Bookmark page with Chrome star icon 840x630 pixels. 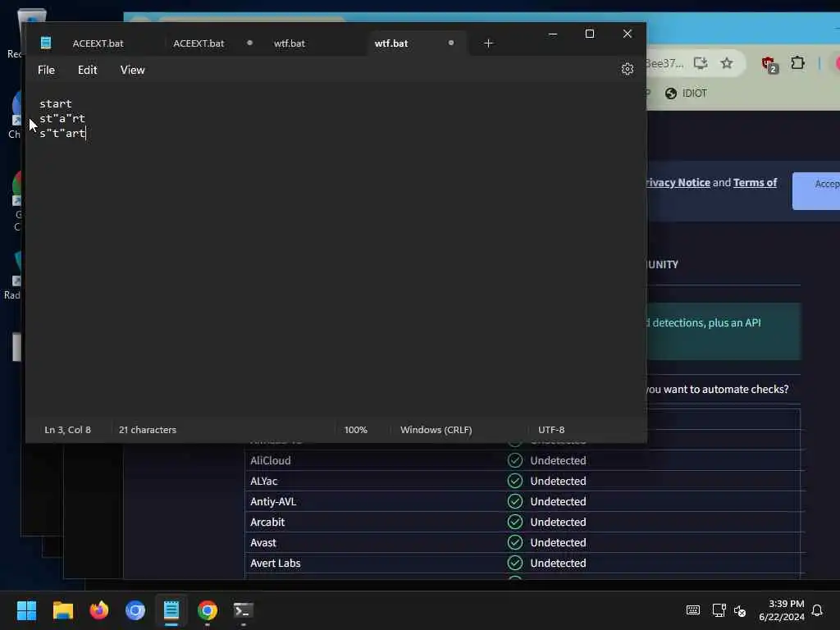pos(727,63)
